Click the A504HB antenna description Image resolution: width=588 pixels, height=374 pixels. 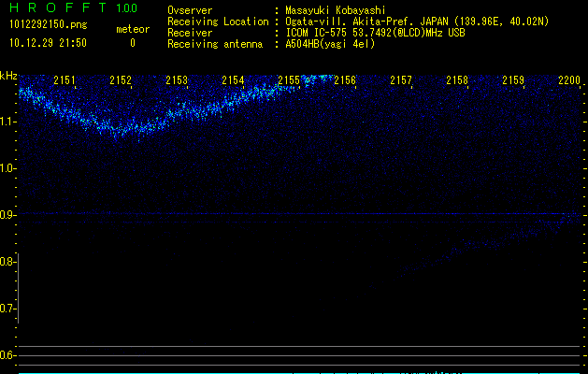click(x=332, y=44)
